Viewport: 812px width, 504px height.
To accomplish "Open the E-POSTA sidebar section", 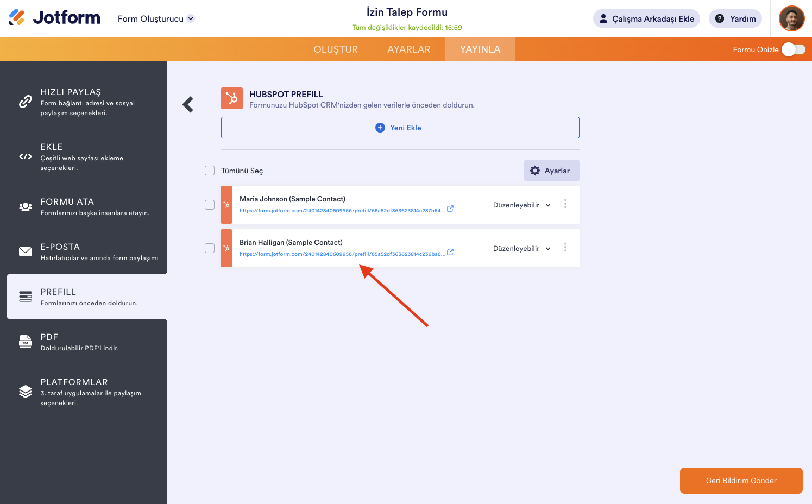I will pos(84,251).
